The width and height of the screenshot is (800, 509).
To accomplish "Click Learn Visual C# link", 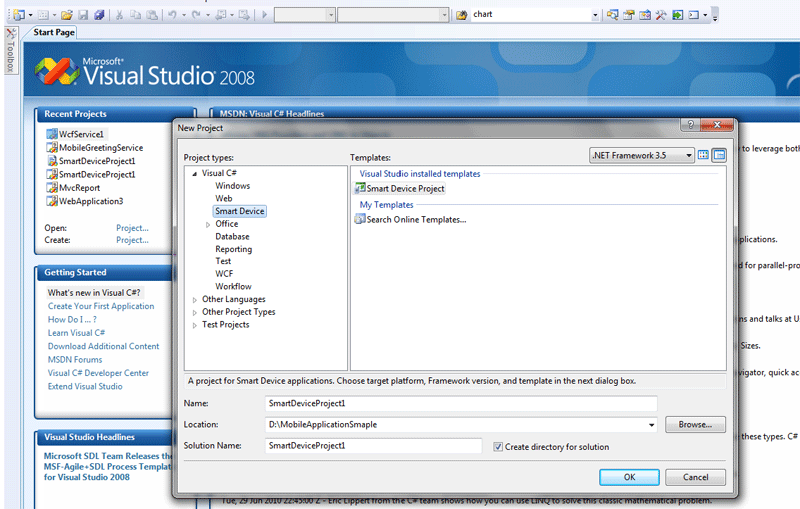I will tap(77, 333).
